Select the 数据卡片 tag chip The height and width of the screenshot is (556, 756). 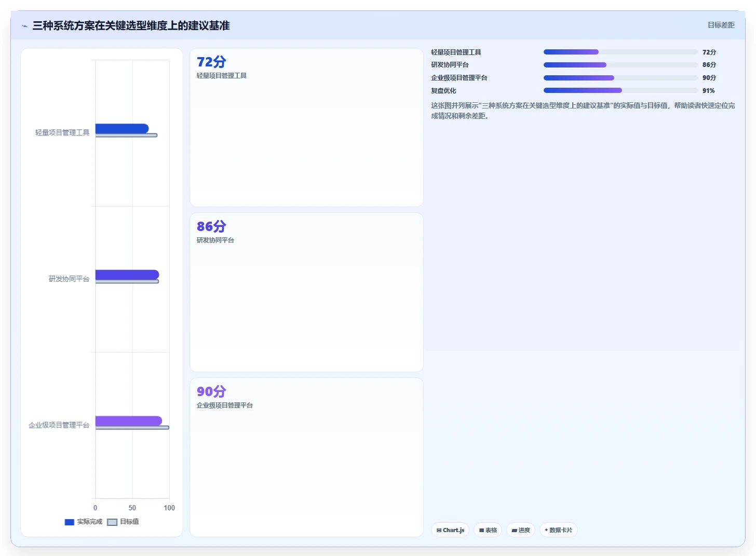(x=559, y=530)
